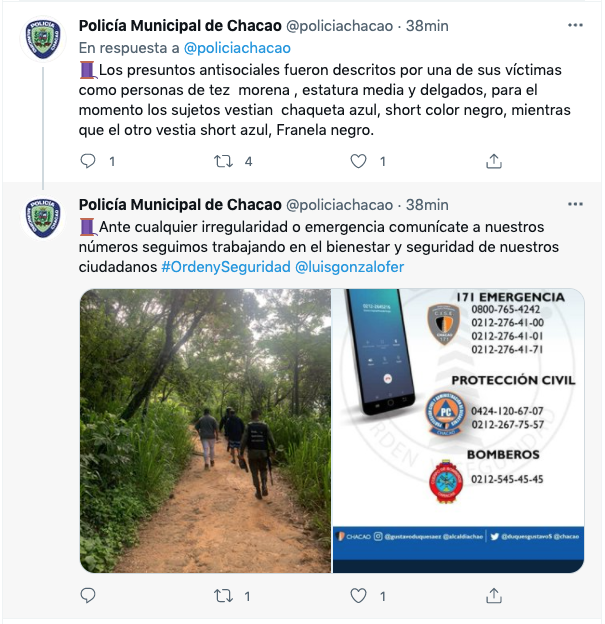
Task: Open the @luisgonzalofer mention
Action: click(x=350, y=268)
